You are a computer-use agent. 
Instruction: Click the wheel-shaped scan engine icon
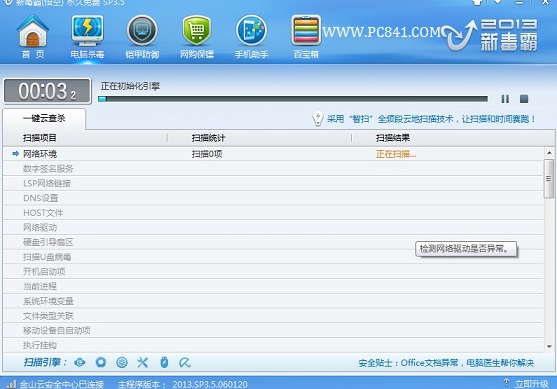122,362
